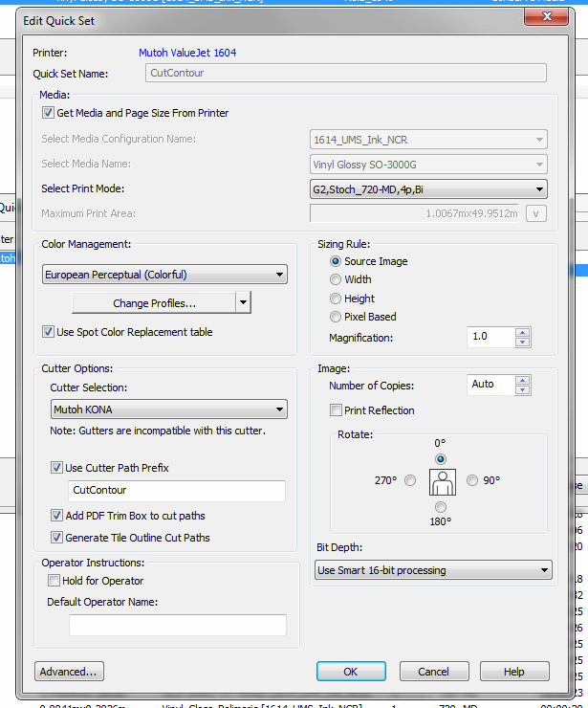588x708 pixels.
Task: Expand the arrow next to Change Profiles
Action: tap(243, 303)
